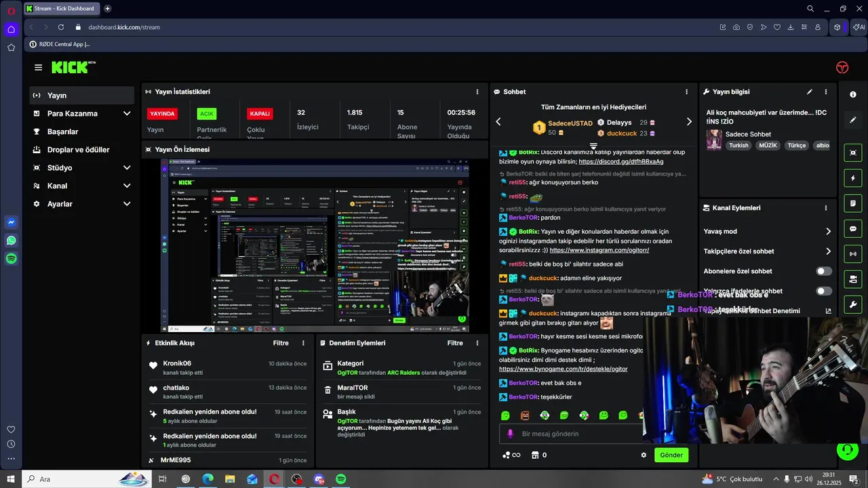868x488 pixels.
Task: Open the profile avatar at top right
Action: pos(842,67)
